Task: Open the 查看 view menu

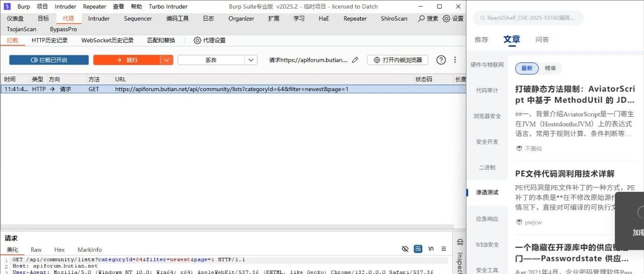Action: point(118,7)
